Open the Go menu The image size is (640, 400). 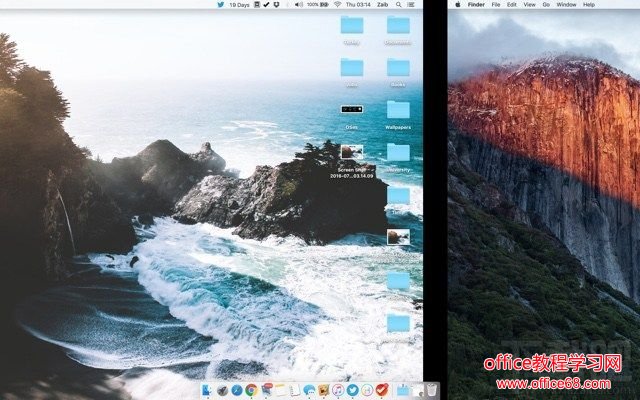pyautogui.click(x=546, y=4)
